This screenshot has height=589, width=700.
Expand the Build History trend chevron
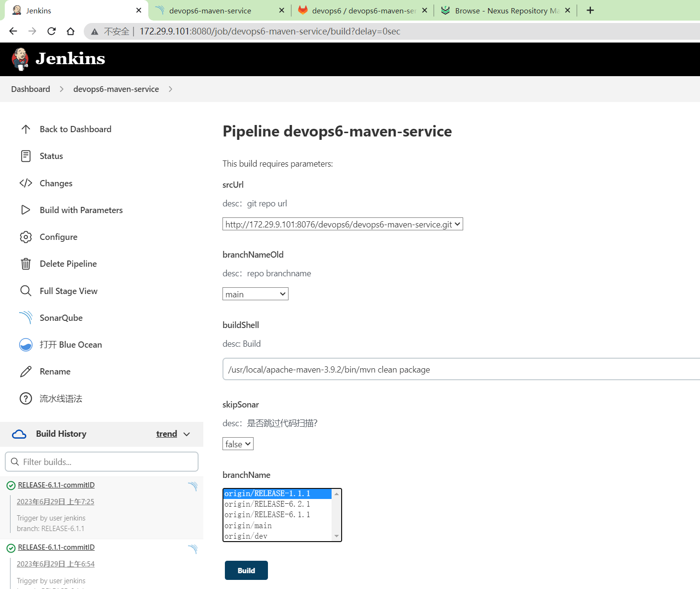[187, 434]
